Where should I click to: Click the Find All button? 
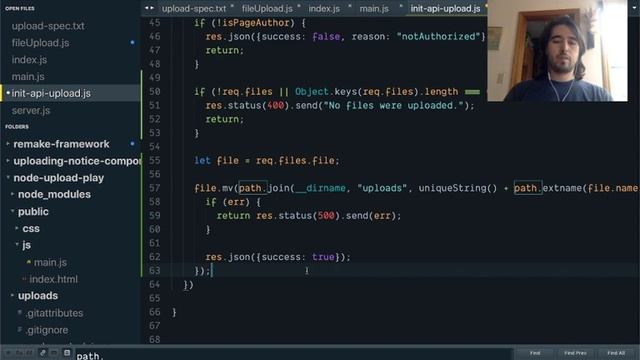tap(616, 353)
